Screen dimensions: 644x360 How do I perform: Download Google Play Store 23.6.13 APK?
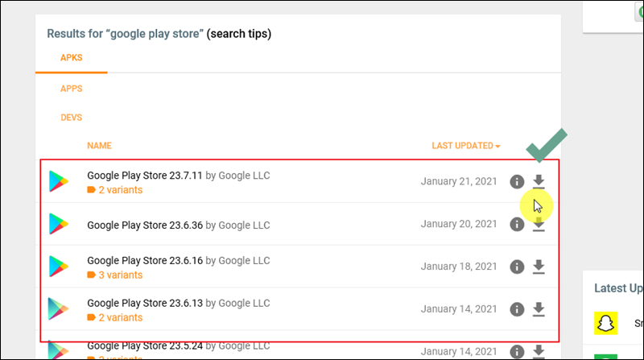[x=539, y=309]
